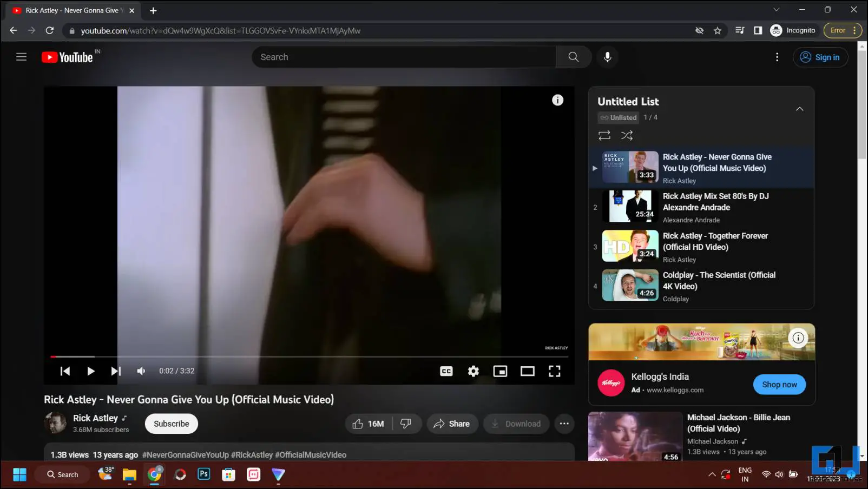The image size is (868, 489).
Task: Dislike the video
Action: point(406,424)
